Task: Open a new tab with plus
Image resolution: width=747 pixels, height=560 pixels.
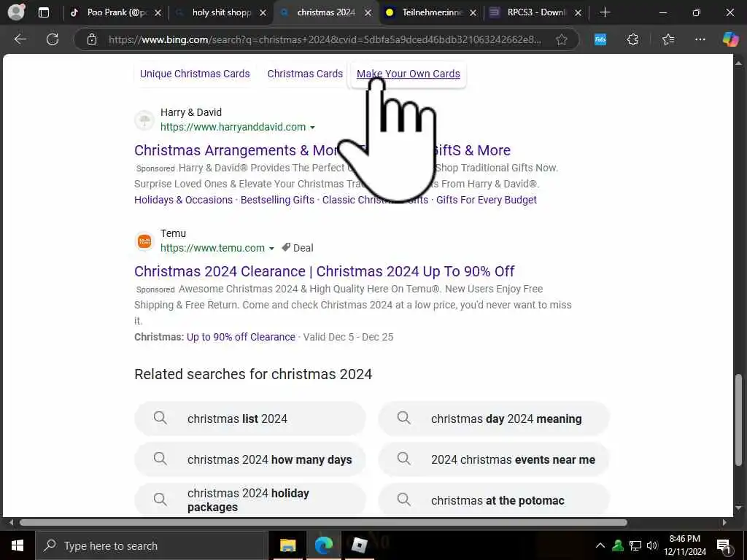Action: pyautogui.click(x=605, y=13)
